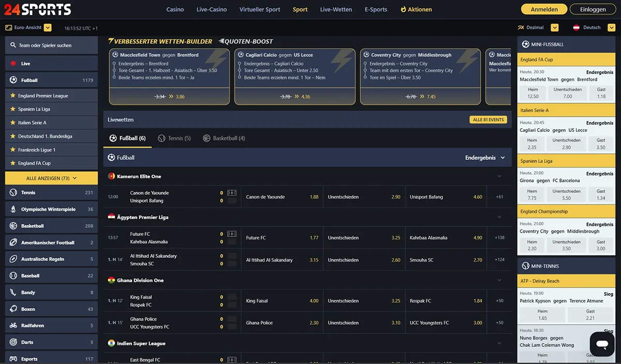Select the Tennis icon in sidebar

13,192
